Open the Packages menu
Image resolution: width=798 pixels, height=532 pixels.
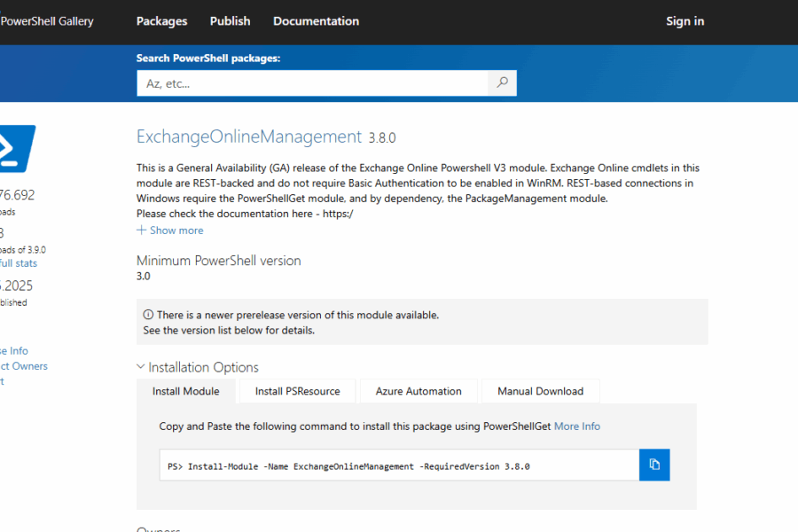click(162, 21)
